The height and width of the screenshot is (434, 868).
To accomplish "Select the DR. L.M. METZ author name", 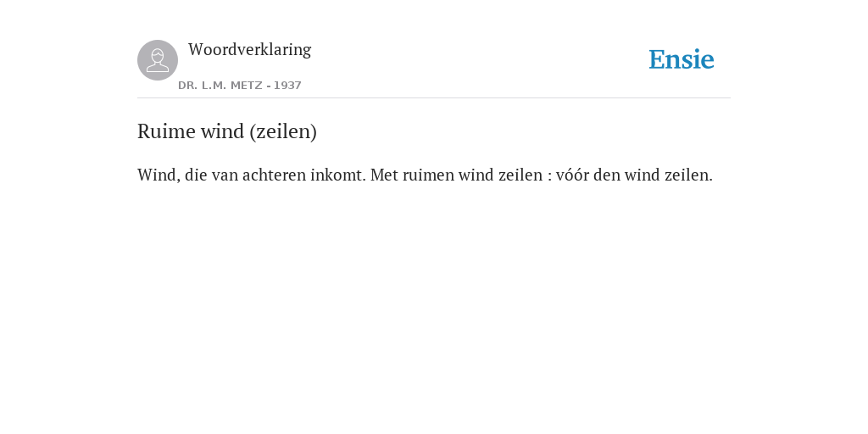I will [220, 86].
